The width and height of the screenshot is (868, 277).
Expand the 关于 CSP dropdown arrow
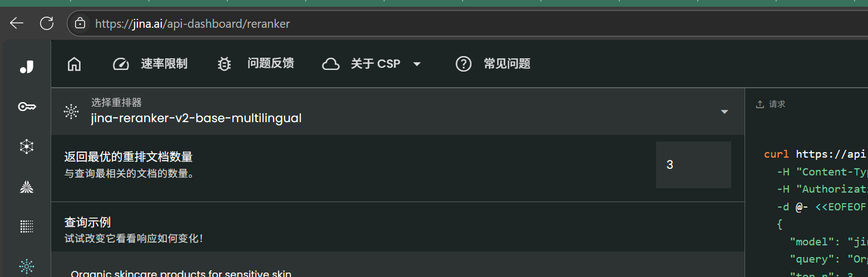[x=416, y=64]
